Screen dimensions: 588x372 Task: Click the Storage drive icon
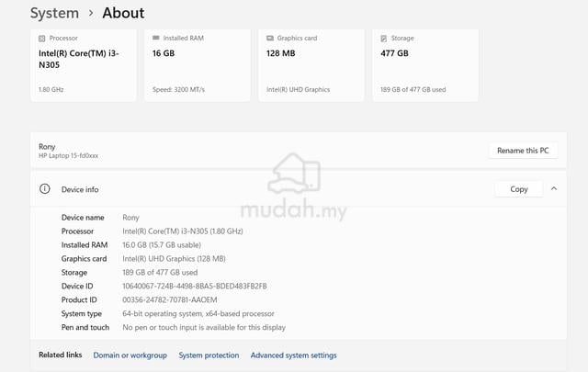coord(384,39)
